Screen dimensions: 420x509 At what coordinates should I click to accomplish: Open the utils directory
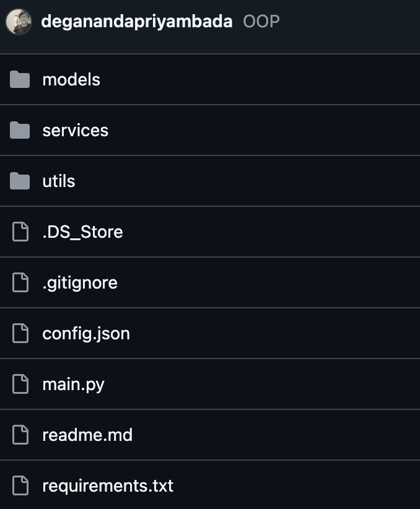[x=59, y=181]
